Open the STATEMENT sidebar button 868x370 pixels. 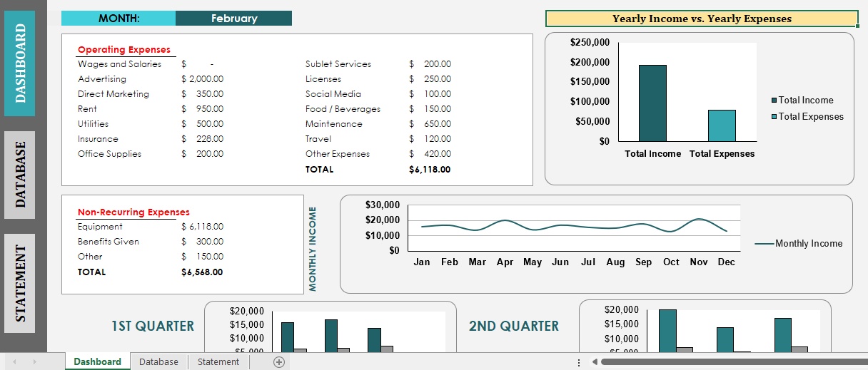pyautogui.click(x=21, y=284)
